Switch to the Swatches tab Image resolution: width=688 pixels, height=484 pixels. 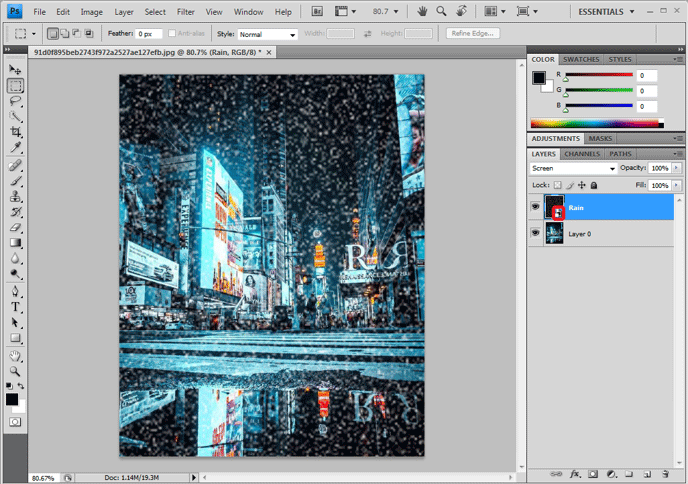(581, 59)
